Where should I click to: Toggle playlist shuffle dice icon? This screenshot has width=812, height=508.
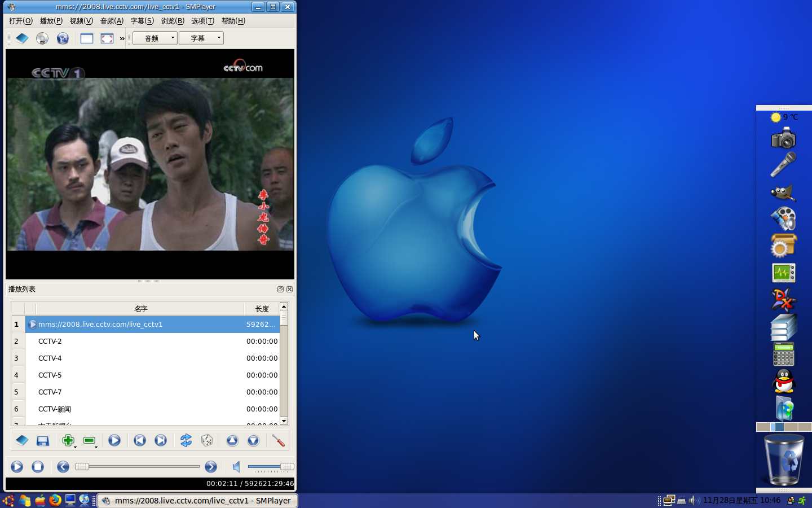(207, 440)
